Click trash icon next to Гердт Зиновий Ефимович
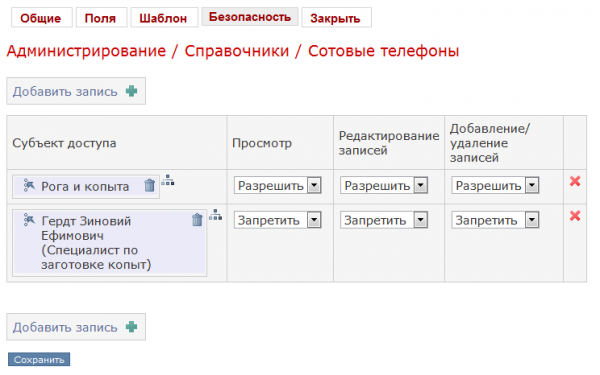600x375 pixels. [197, 220]
